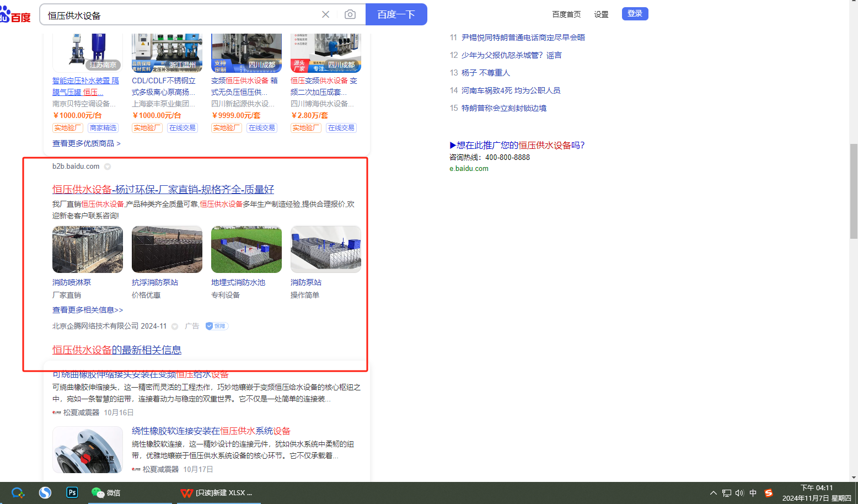This screenshot has height=504, width=858.
Task: Expand the dropdown icon beside 2024-11
Action: [175, 326]
